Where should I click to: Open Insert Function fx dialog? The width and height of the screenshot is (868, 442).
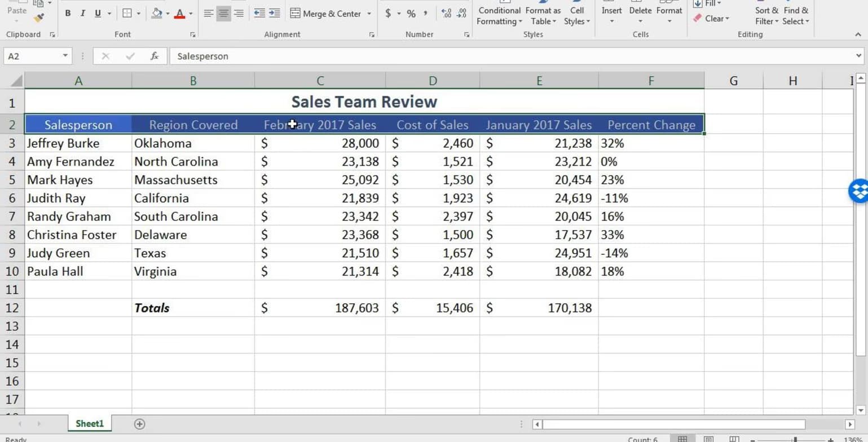[154, 56]
